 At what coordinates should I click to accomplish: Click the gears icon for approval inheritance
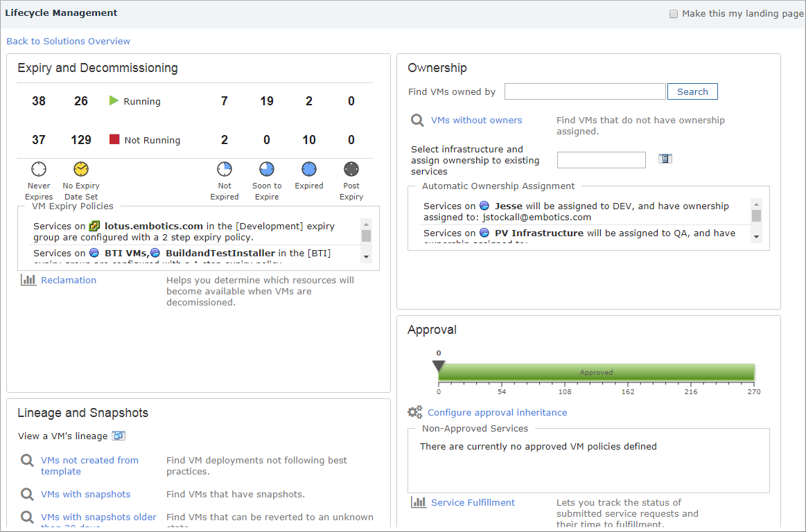pos(415,412)
